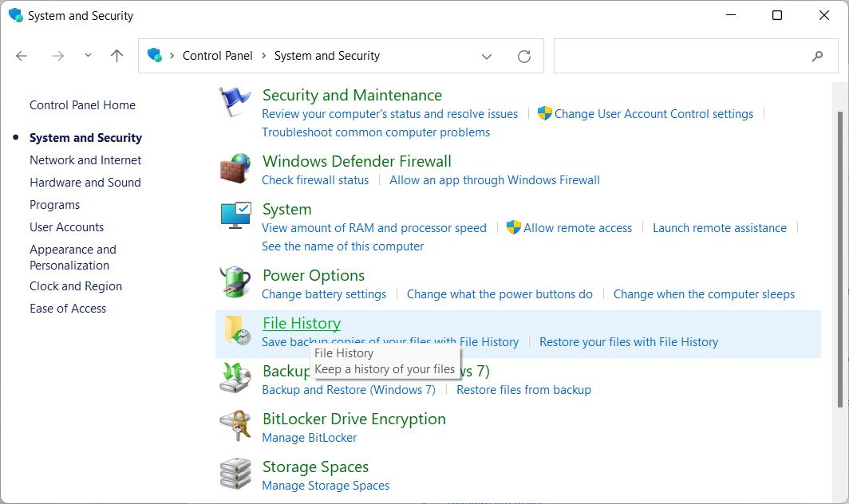849x504 pixels.
Task: Select Hardware and Sound category
Action: pyautogui.click(x=85, y=182)
